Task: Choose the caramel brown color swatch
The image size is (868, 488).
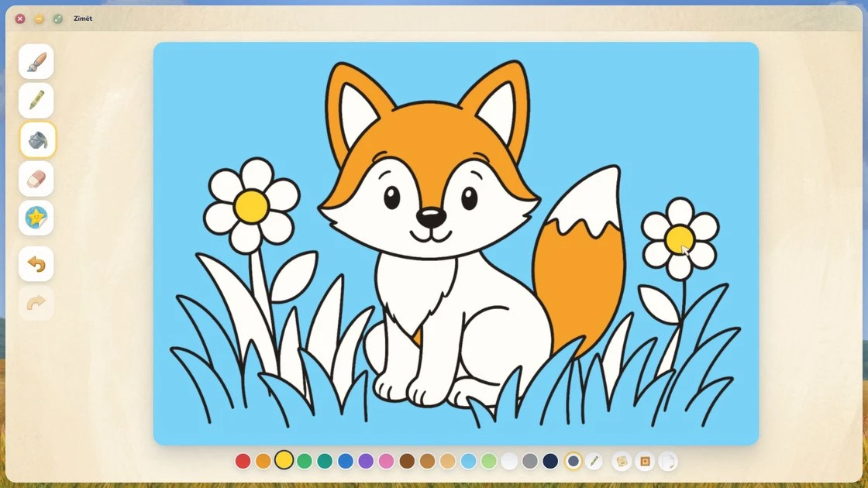Action: coord(427,461)
